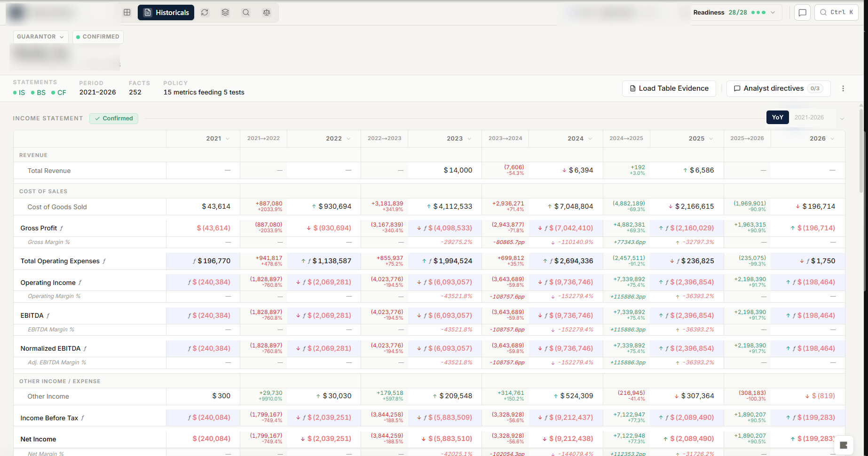868x456 pixels.
Task: Select the Historicals tab
Action: (166, 13)
